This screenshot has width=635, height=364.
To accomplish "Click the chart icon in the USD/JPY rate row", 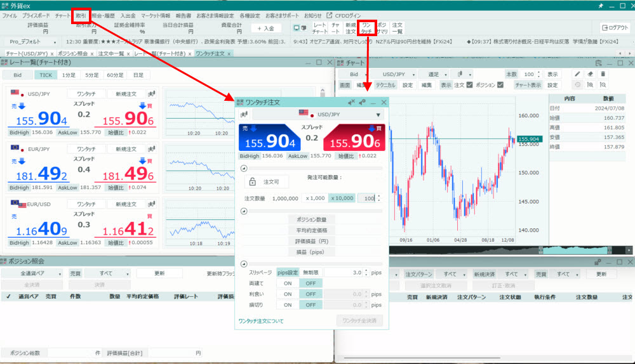I will click(x=151, y=94).
